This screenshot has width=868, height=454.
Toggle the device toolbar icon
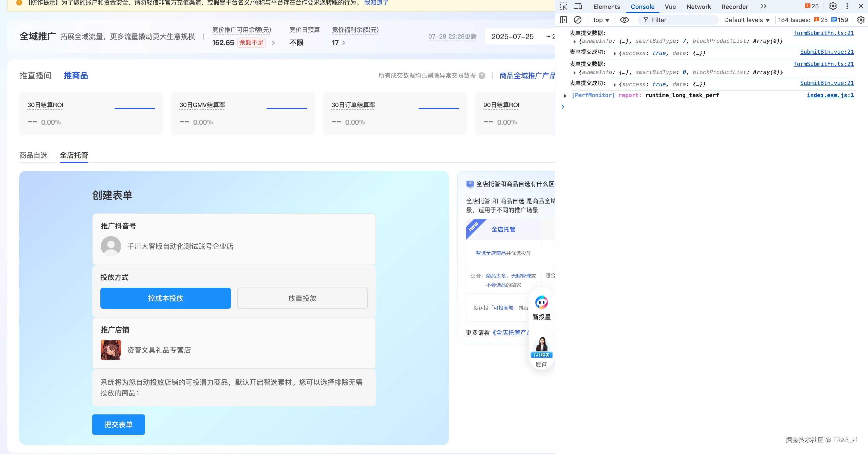(x=578, y=6)
